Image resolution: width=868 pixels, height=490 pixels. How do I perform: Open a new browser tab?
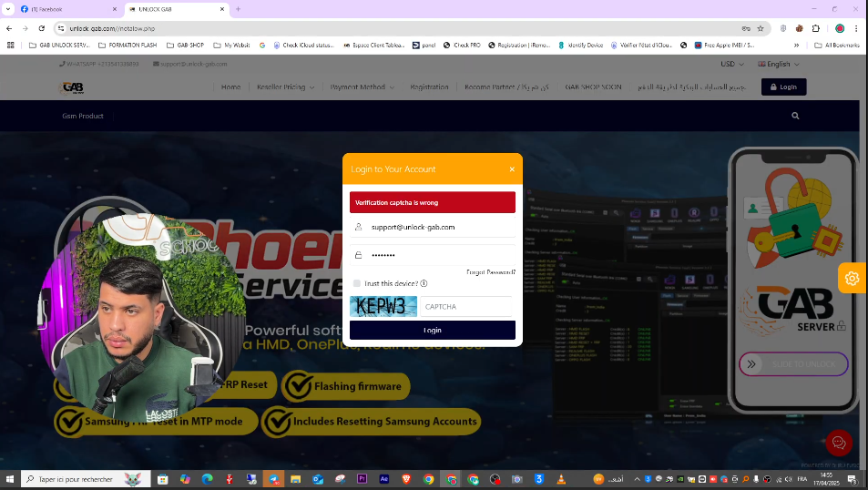[x=238, y=9]
